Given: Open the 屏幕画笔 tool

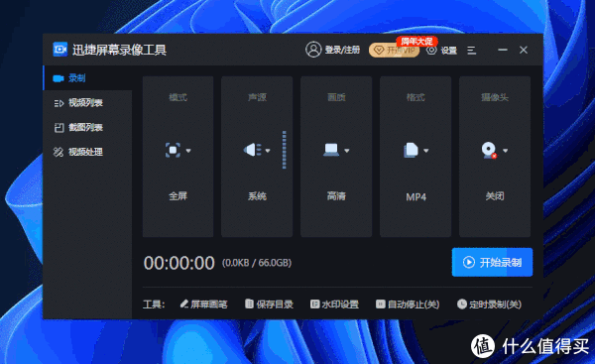Looking at the screenshot, I should pos(203,304).
